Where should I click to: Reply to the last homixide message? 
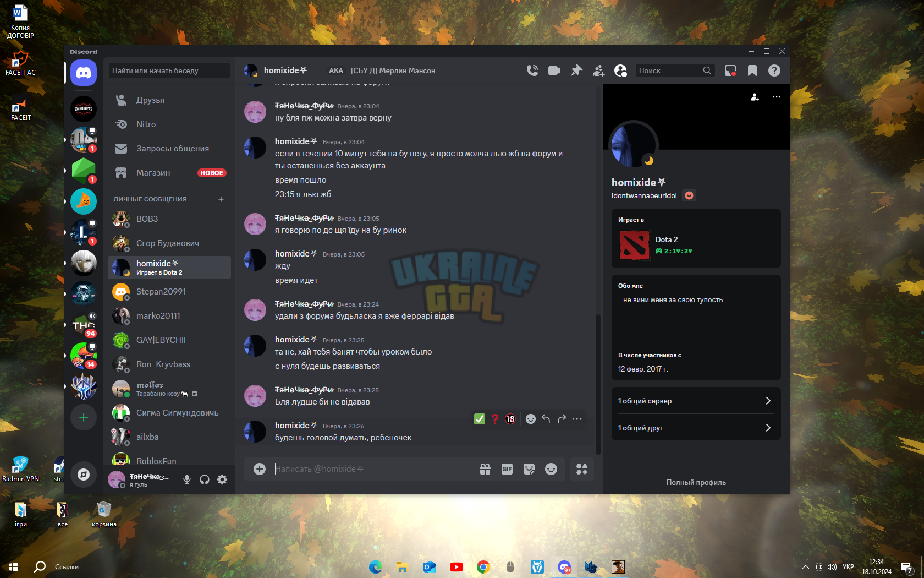coord(546,419)
